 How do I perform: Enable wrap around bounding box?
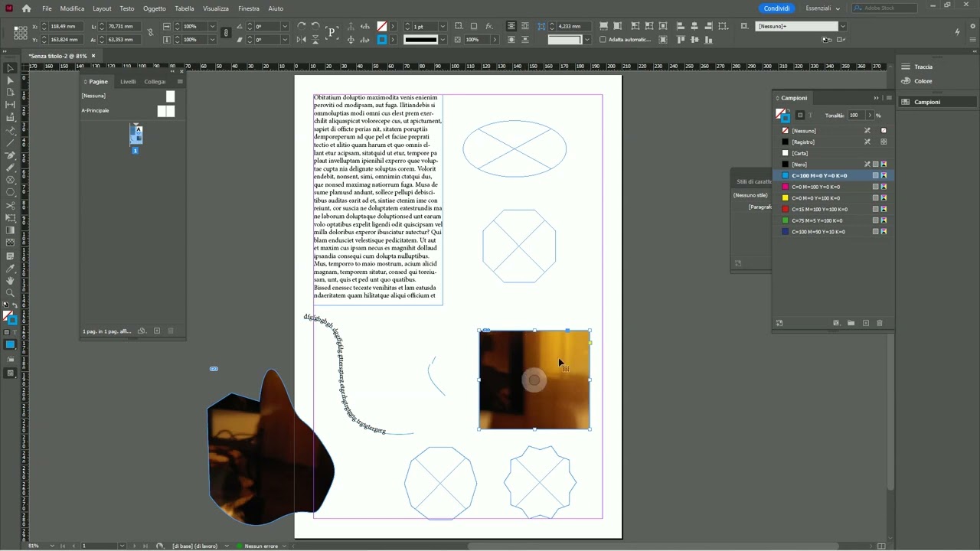tap(525, 26)
